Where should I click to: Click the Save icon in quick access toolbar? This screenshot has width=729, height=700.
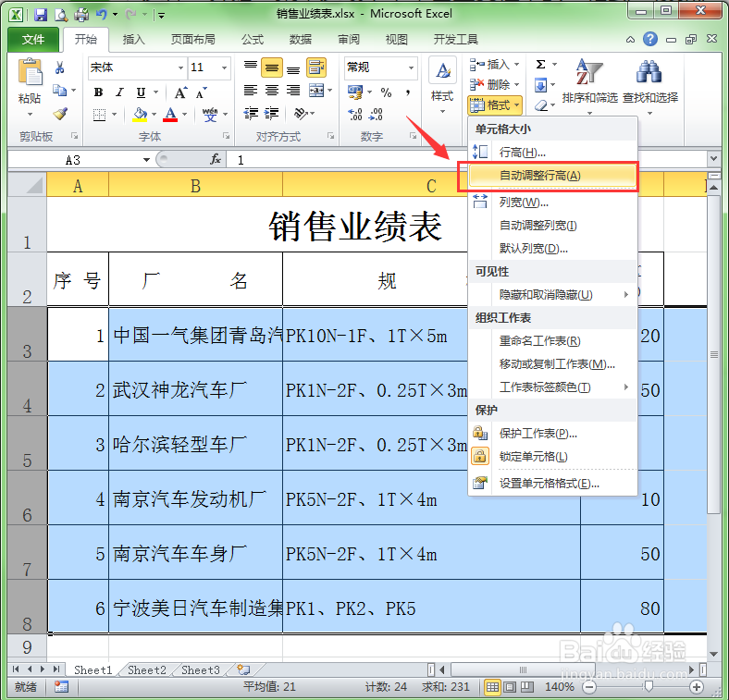(41, 15)
